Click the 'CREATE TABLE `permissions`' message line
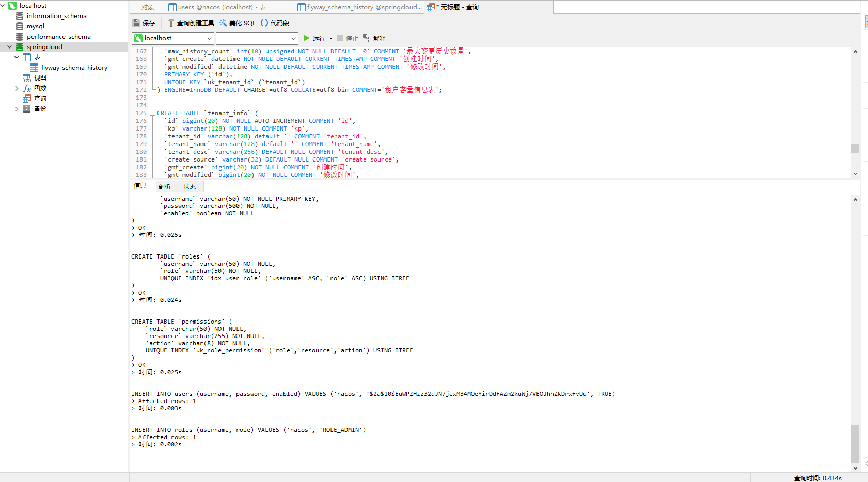The height and width of the screenshot is (482, 868). (182, 322)
